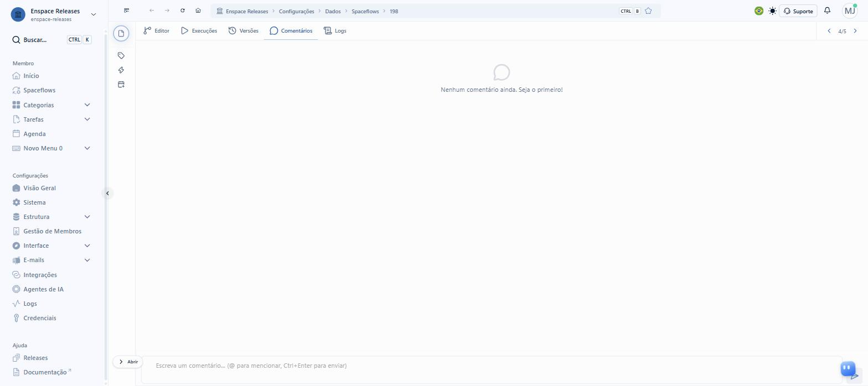Favorite this page with the star icon
The width and height of the screenshot is (868, 386).
pyautogui.click(x=648, y=11)
